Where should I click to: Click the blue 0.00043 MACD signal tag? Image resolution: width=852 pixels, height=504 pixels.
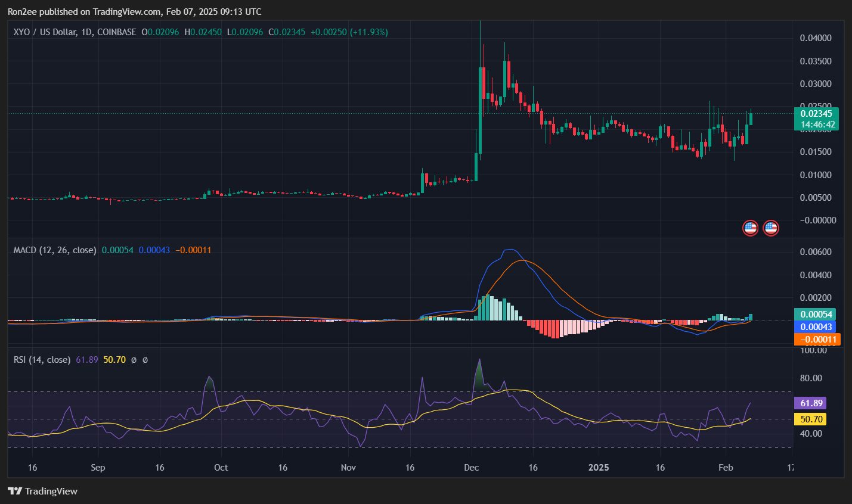point(816,326)
